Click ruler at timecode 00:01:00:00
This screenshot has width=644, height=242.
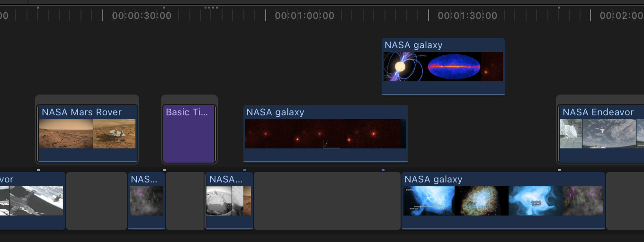304,16
